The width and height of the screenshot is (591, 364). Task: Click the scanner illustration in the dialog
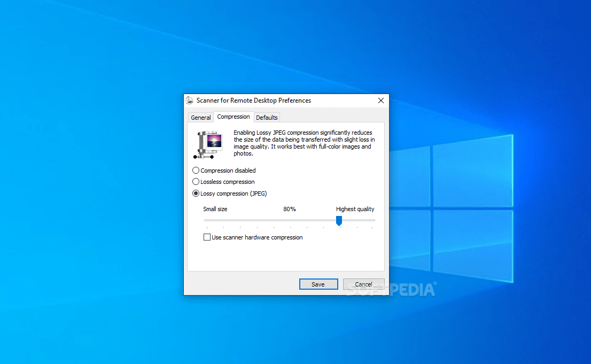coord(208,144)
